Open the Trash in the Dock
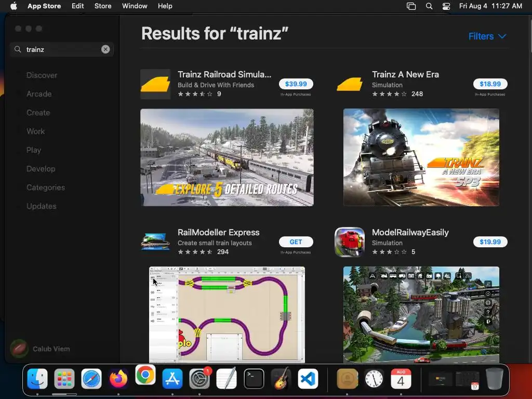 pos(495,379)
